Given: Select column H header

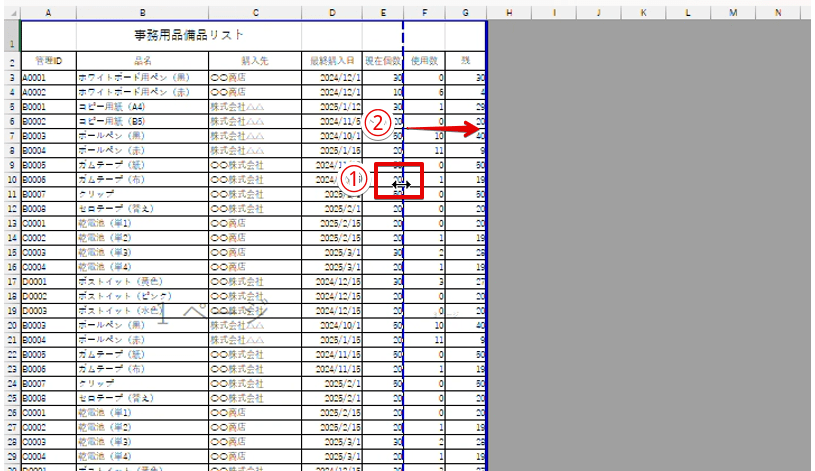Looking at the screenshot, I should [x=509, y=12].
